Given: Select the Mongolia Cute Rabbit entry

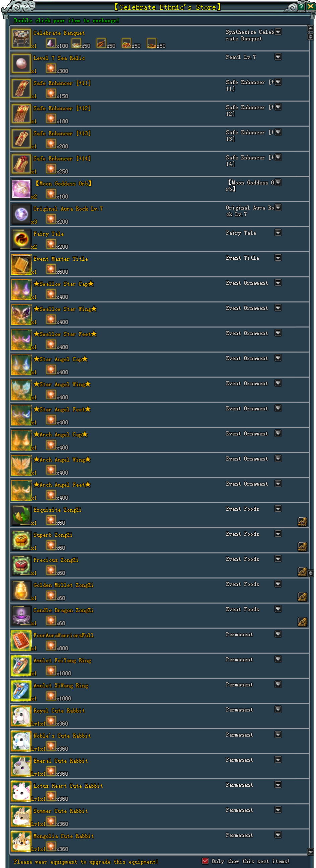Looking at the screenshot, I should 160,842.
